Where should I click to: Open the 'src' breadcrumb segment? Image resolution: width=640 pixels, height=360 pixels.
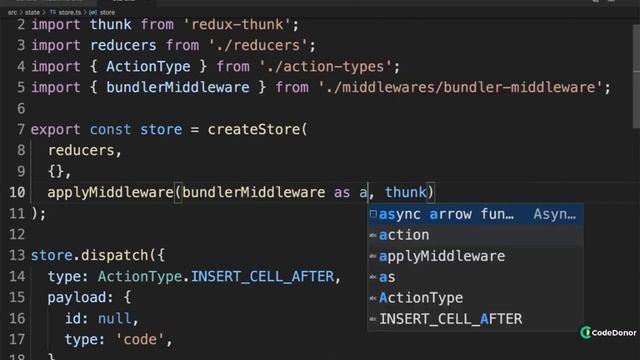click(13, 12)
